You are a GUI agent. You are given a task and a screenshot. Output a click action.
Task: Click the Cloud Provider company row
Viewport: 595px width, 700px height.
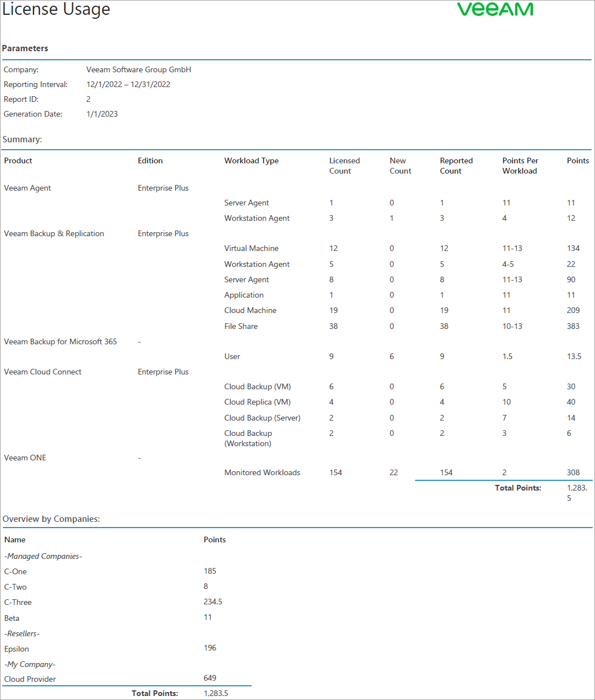30,679
